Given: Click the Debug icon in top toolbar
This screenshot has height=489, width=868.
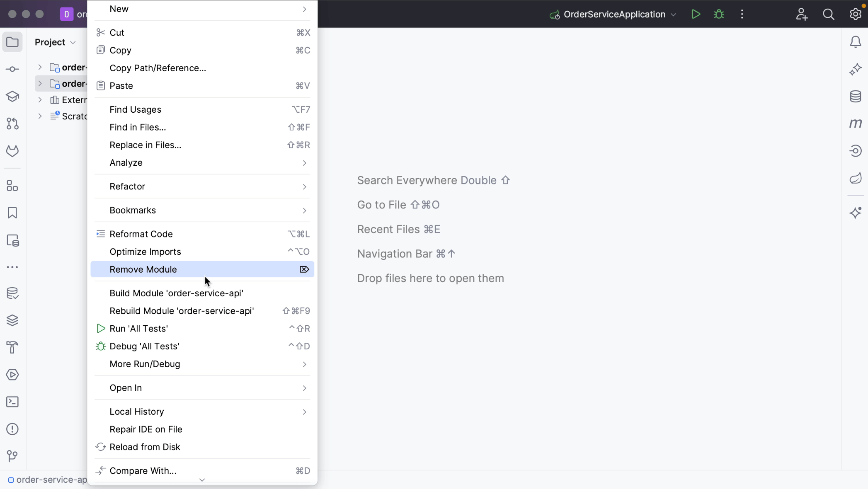Looking at the screenshot, I should [719, 15].
